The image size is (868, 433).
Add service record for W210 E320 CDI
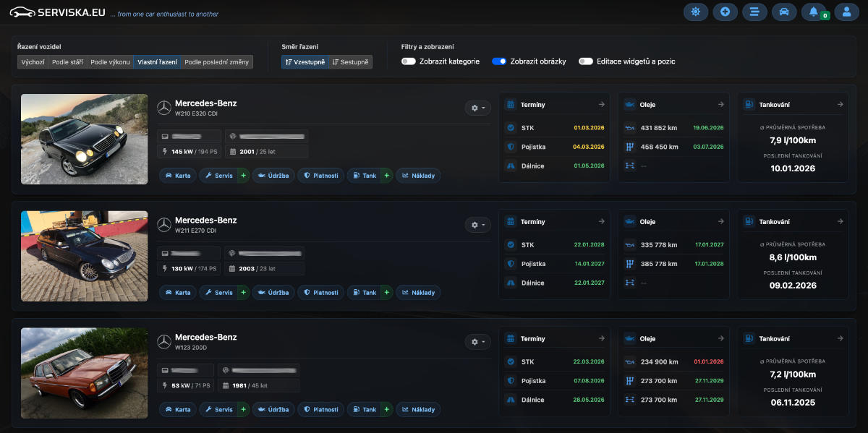pyautogui.click(x=243, y=176)
